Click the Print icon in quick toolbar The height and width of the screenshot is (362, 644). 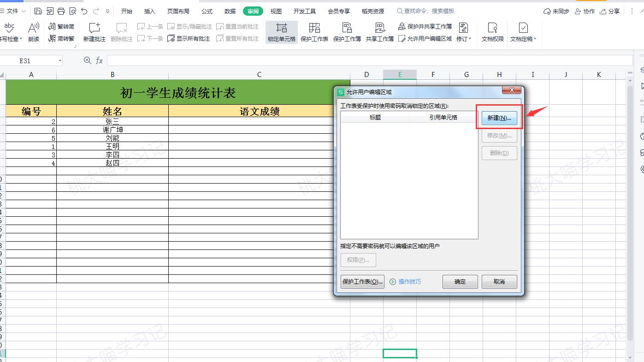[x=61, y=11]
